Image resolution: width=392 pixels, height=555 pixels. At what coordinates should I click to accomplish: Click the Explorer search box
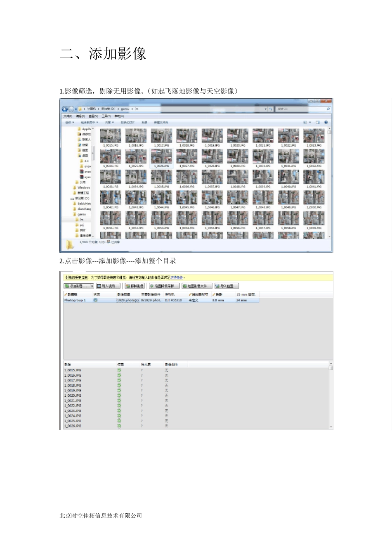(303, 109)
